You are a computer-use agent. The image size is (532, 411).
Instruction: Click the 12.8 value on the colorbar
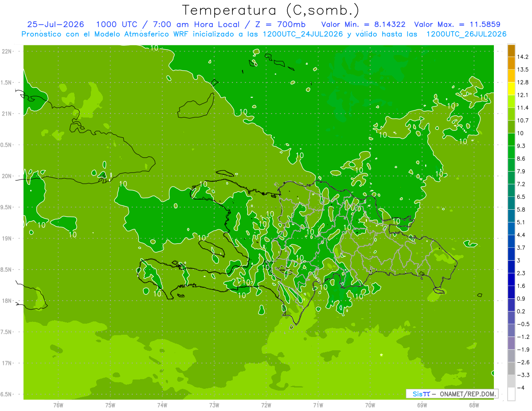pyautogui.click(x=523, y=82)
